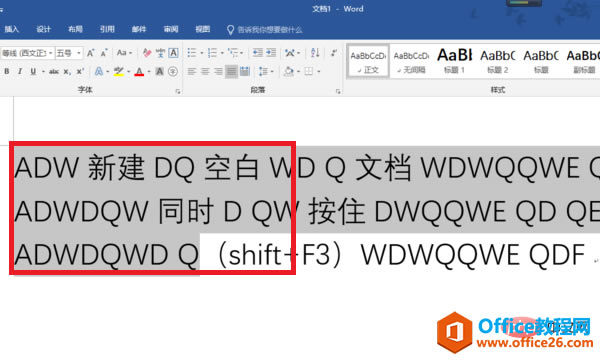This screenshot has height=360, width=600.
Task: Apply distributed alignment icon
Action: [x=245, y=72]
